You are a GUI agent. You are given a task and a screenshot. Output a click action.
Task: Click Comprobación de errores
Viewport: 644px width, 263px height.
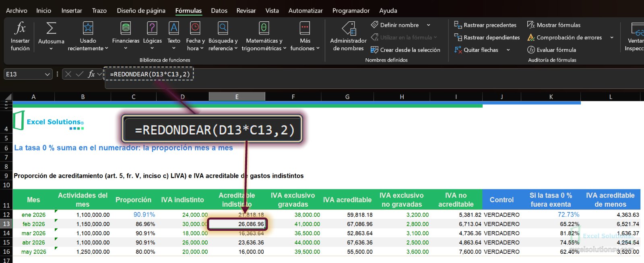565,37
